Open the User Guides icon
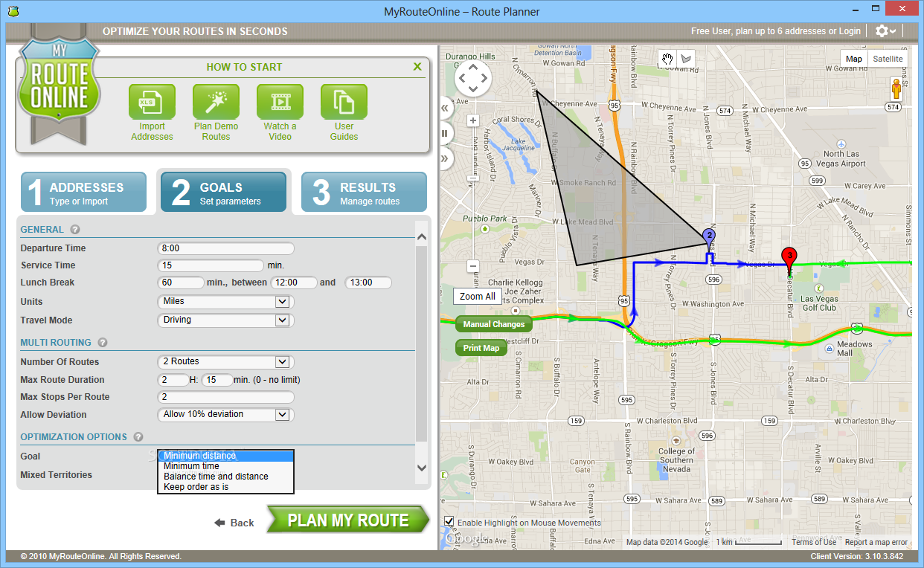This screenshot has width=924, height=568. (x=344, y=102)
